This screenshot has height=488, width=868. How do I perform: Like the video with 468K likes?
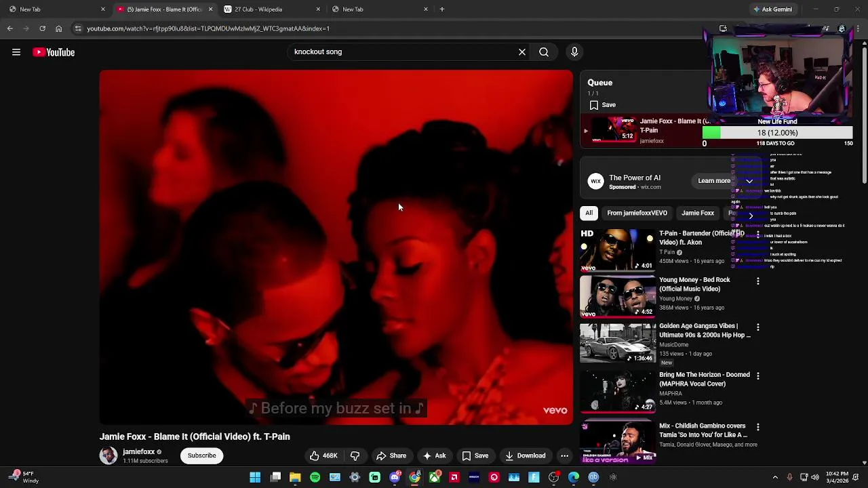coord(323,455)
